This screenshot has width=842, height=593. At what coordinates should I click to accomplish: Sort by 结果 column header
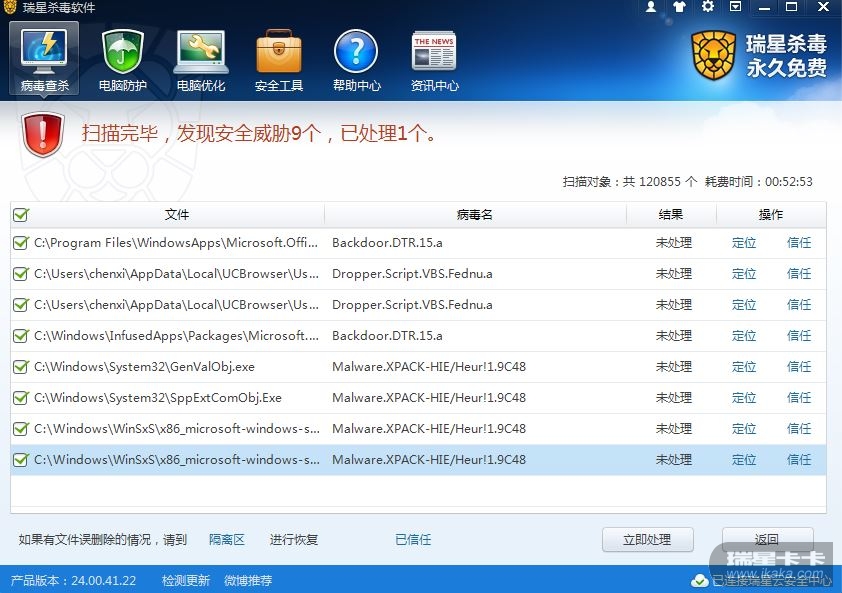click(671, 215)
